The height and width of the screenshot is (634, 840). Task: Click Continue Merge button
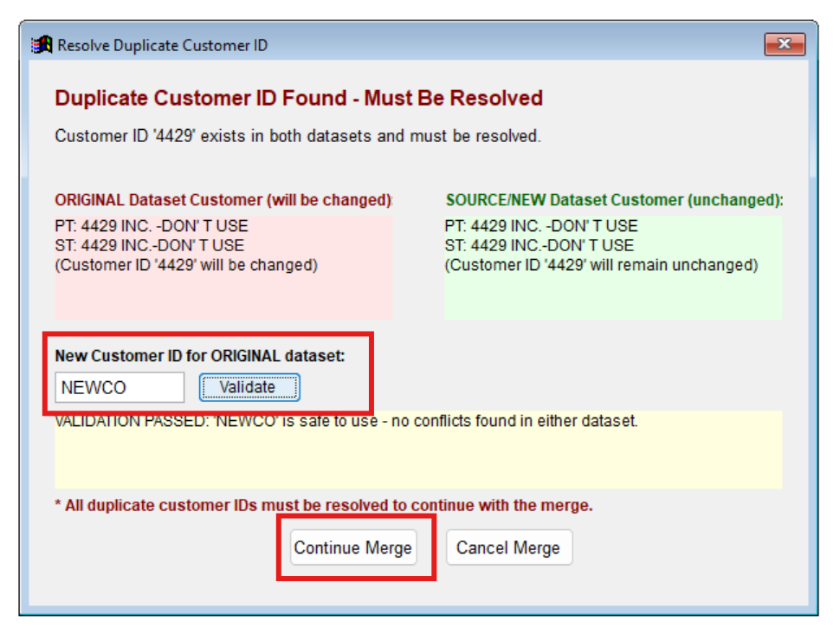tap(353, 547)
